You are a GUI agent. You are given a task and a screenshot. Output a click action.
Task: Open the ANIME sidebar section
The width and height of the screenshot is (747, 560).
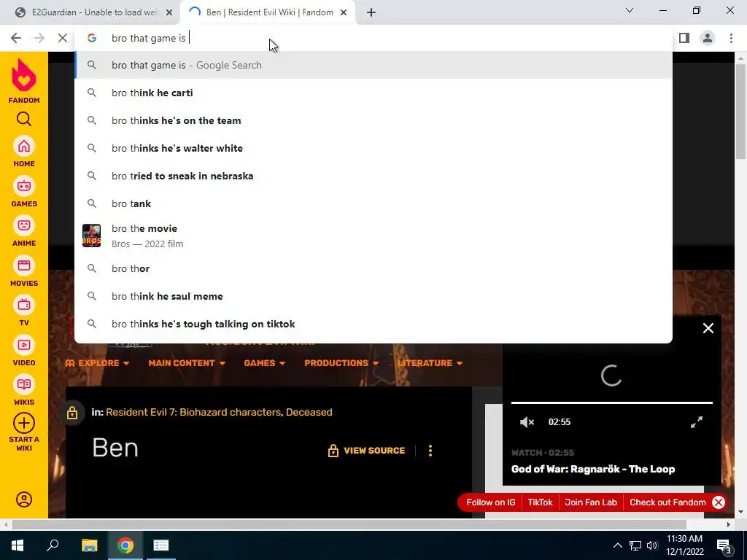(x=24, y=231)
